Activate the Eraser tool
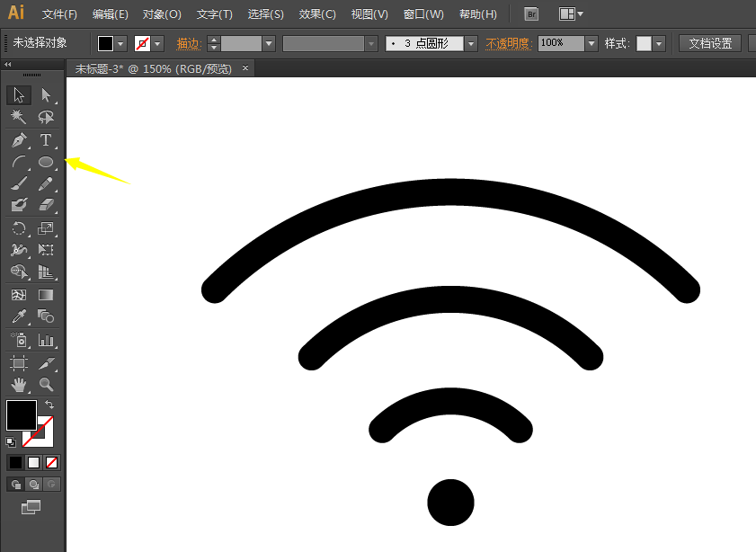 pyautogui.click(x=46, y=204)
